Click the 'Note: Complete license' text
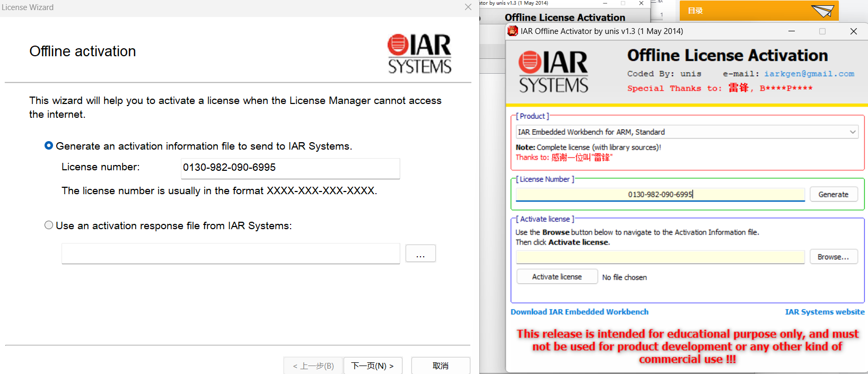Viewport: 868px width, 374px height. [589, 147]
